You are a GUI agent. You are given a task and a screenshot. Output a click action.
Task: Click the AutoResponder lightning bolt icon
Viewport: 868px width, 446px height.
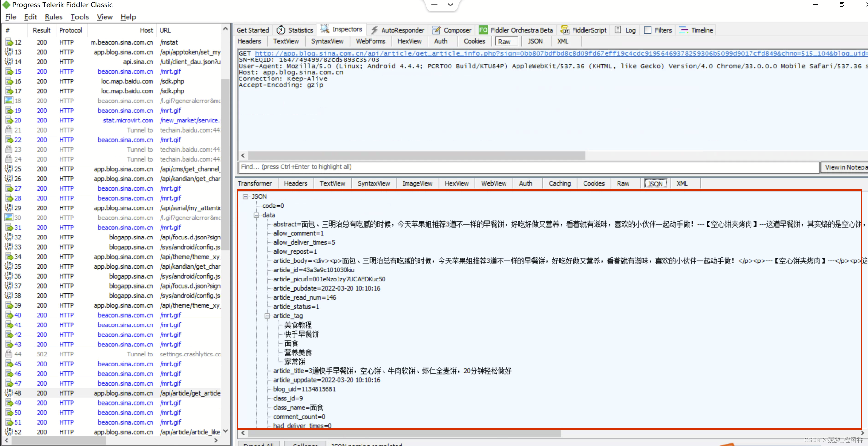pyautogui.click(x=374, y=30)
